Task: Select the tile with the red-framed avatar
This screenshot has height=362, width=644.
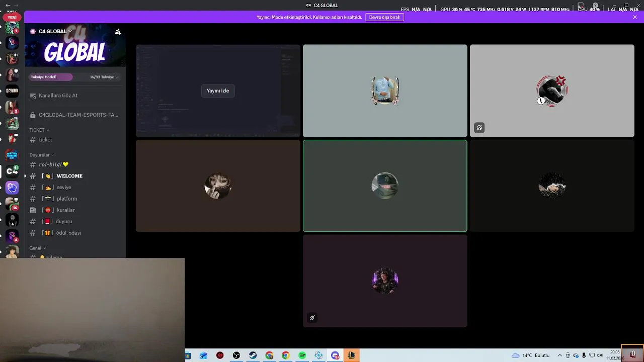Action: (x=552, y=90)
